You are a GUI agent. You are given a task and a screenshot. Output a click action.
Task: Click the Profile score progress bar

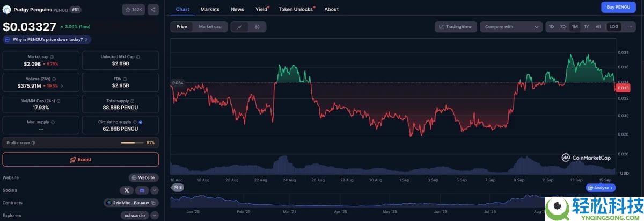132,142
